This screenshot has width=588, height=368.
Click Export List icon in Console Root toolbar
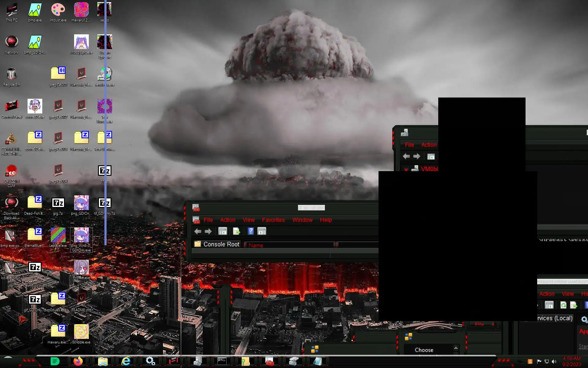(236, 231)
